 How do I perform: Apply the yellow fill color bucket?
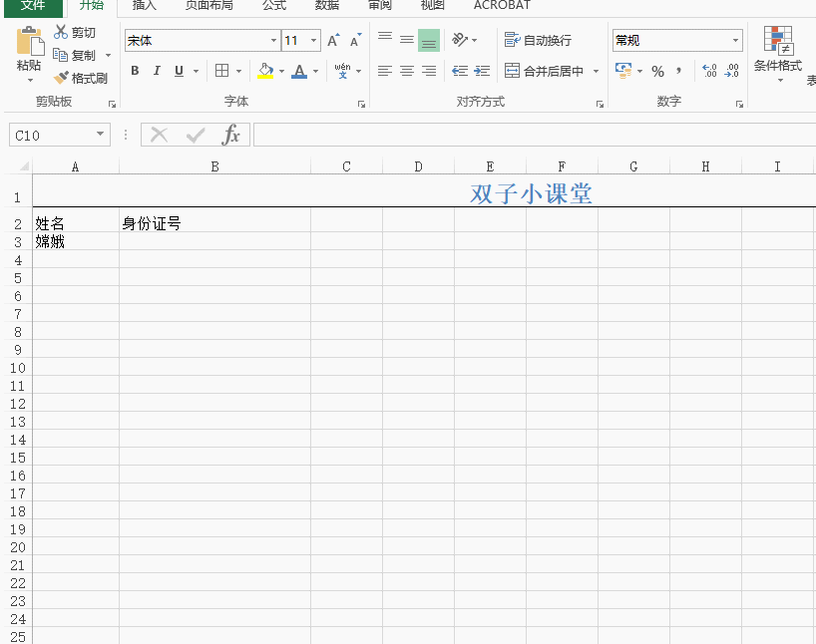pyautogui.click(x=264, y=71)
